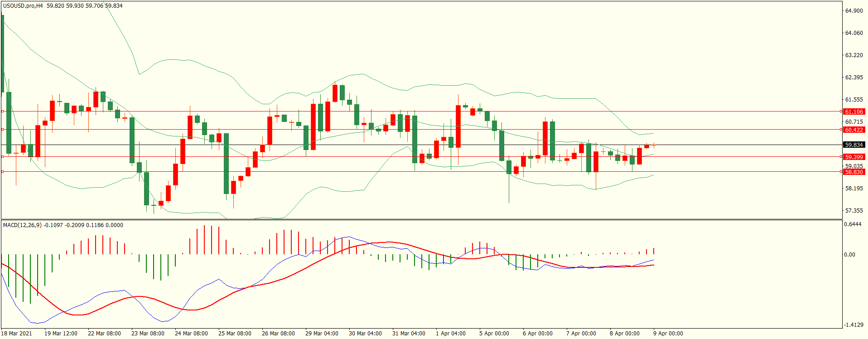
Task: Click the black 59.834 current price label
Action: [854, 145]
